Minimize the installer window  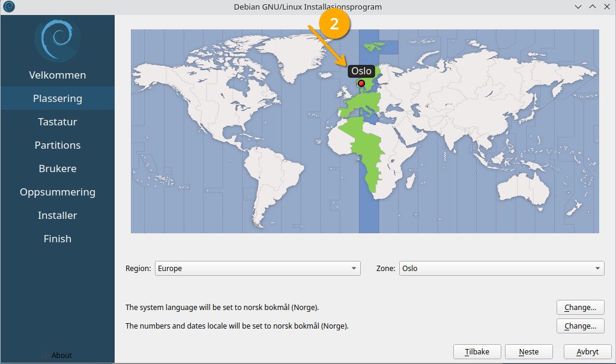578,7
